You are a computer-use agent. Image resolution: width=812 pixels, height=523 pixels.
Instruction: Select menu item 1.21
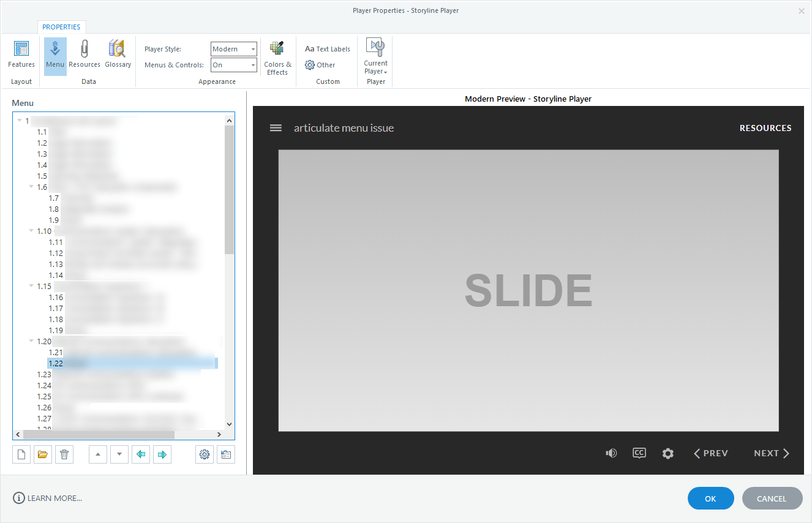pos(122,352)
